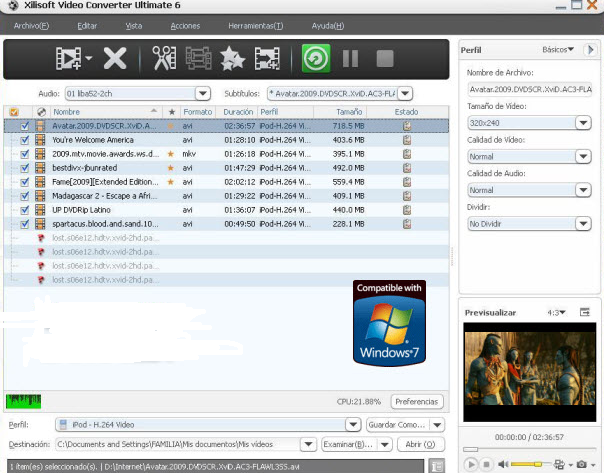Screen dimensions: 604x473
Task: Open the Vista menu
Action: point(134,26)
